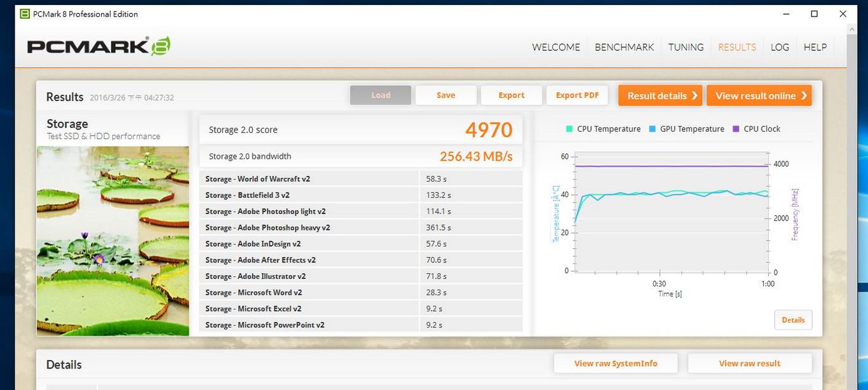868x390 pixels.
Task: Open Result details
Action: click(660, 95)
